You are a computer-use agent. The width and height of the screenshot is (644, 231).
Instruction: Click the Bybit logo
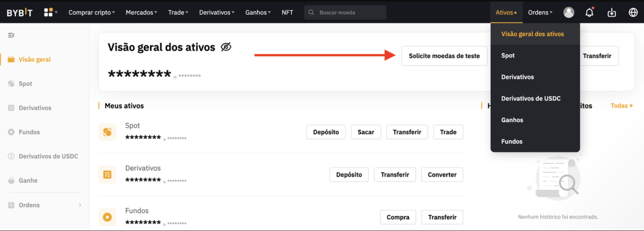pyautogui.click(x=19, y=12)
